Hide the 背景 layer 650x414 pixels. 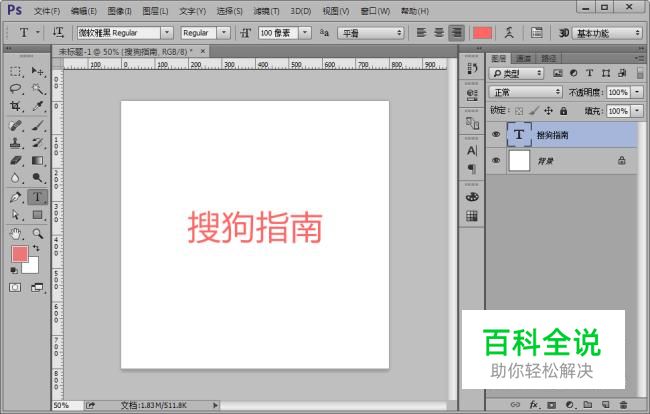tap(496, 160)
